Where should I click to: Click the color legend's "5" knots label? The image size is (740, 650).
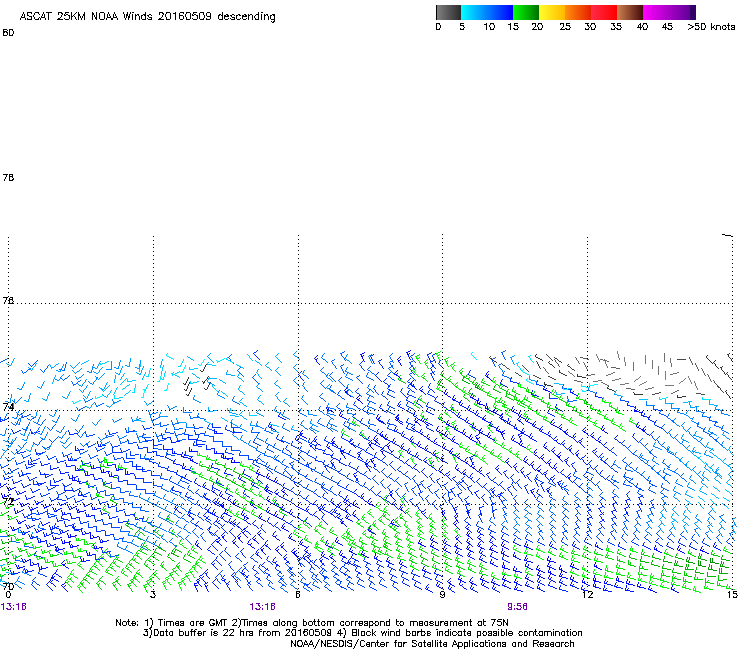pyautogui.click(x=462, y=27)
